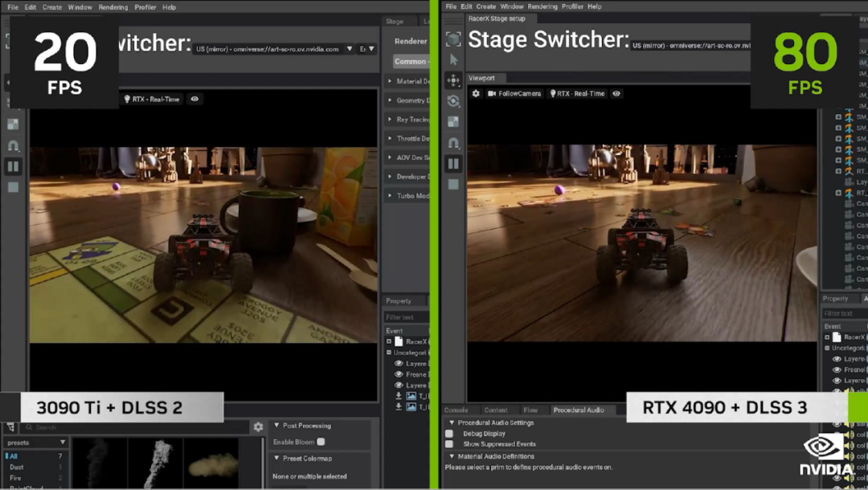
Task: Pause simulation in left window toolbar
Action: (13, 166)
